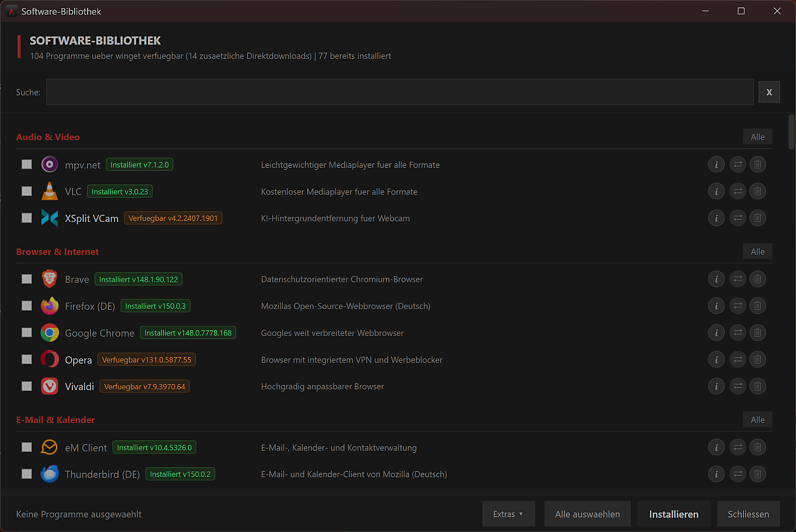Click the Browser & Internet category heading

(57, 252)
